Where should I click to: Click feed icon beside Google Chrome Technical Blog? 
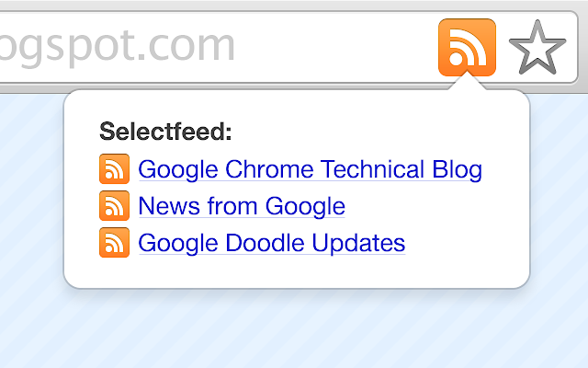click(114, 169)
